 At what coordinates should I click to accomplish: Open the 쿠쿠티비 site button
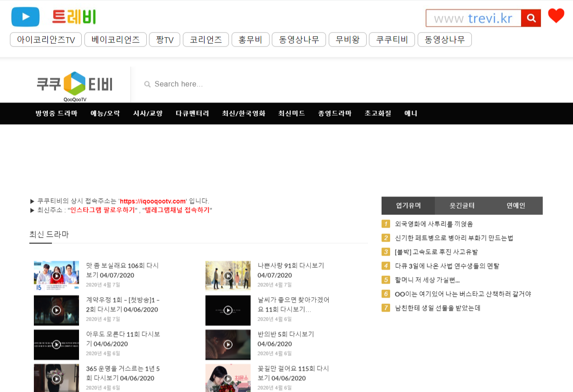coord(392,40)
